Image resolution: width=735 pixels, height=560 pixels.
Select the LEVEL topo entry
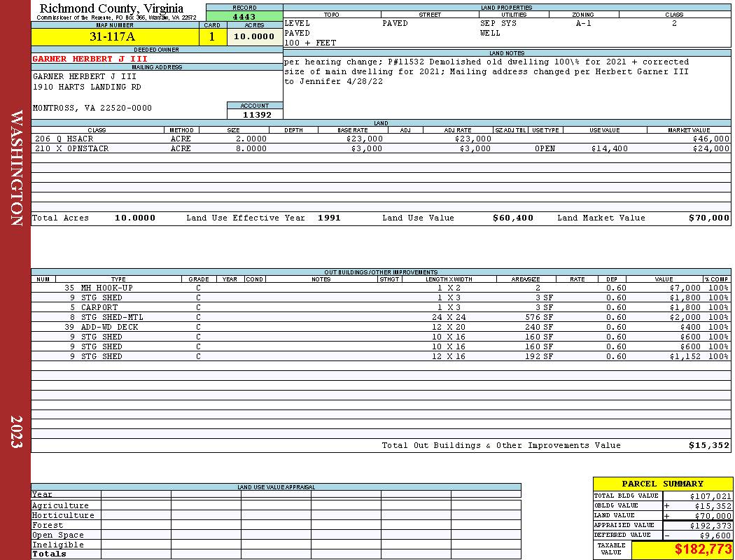click(297, 23)
